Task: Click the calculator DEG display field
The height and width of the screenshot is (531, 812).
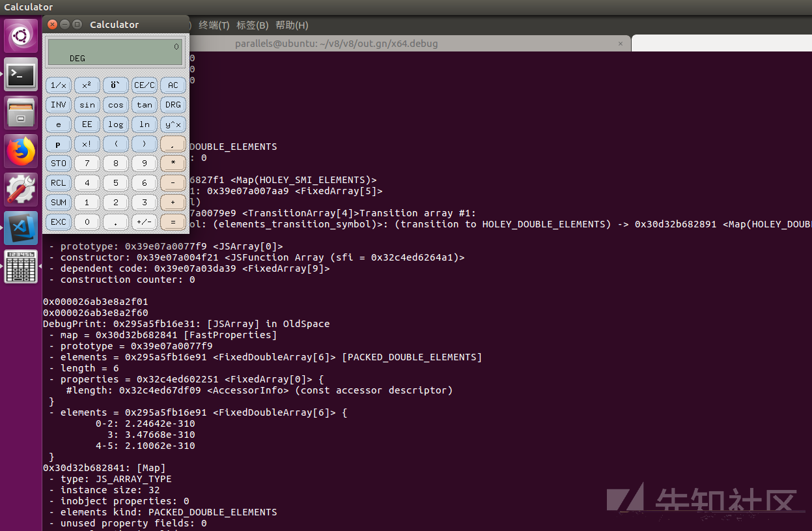Action: pos(115,52)
